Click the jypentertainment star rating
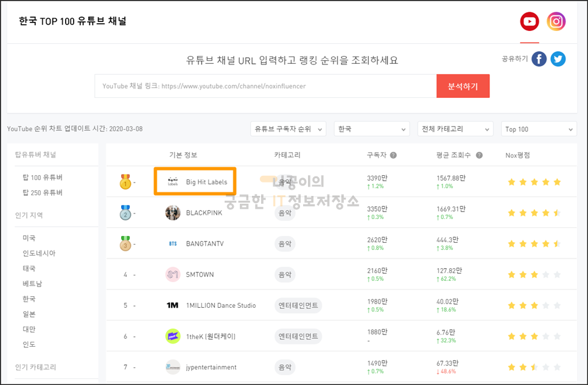588x385 pixels. click(534, 367)
